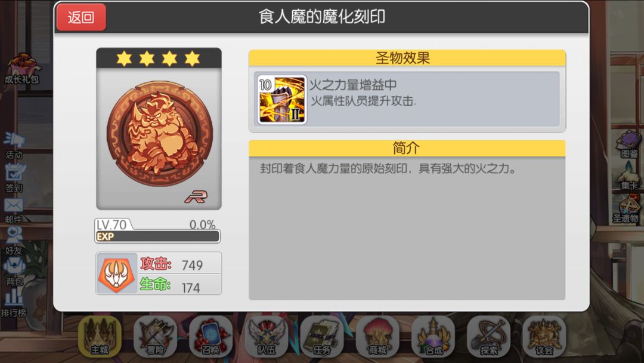644x363 pixels.
Task: Open the 议会 council icon
Action: coord(544,337)
